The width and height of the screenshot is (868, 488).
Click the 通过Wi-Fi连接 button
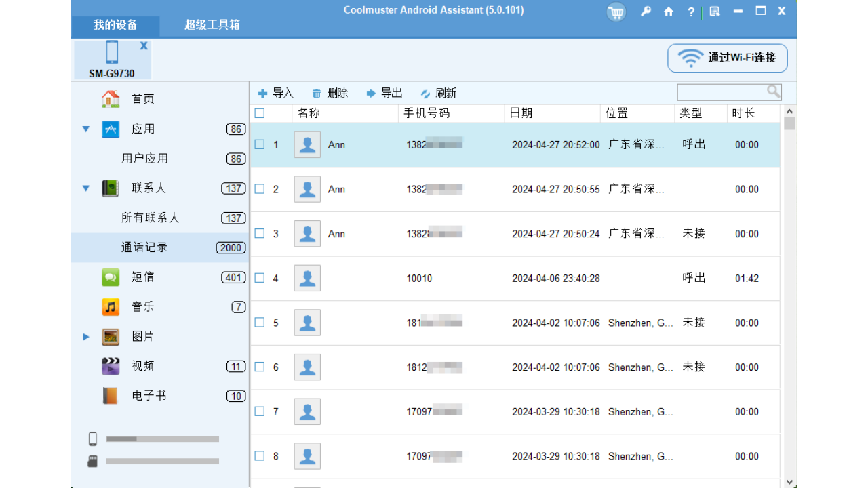click(x=728, y=58)
